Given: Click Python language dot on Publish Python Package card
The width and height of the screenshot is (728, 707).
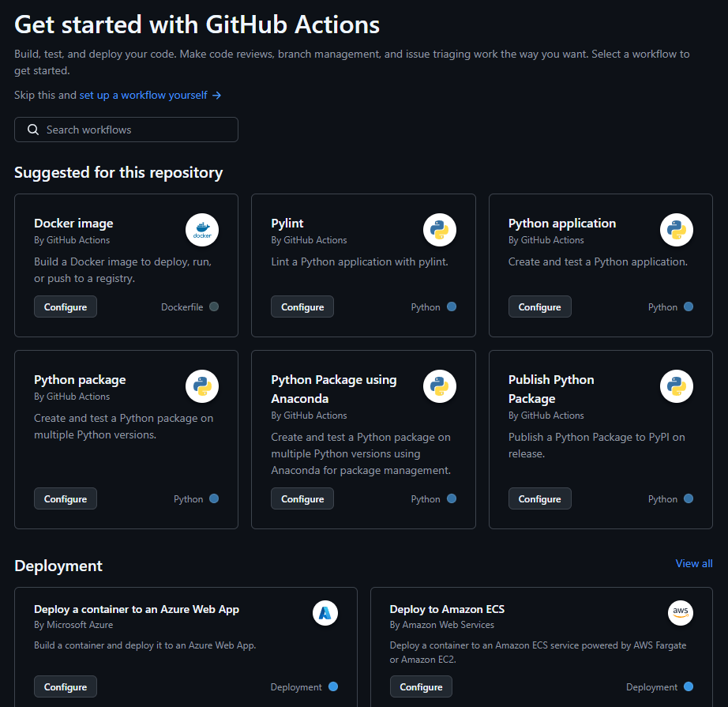Looking at the screenshot, I should (689, 498).
